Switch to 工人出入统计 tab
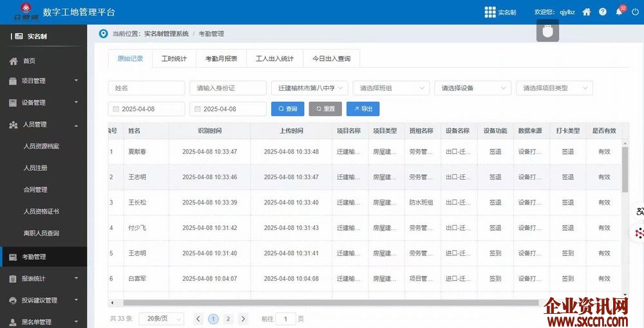Image resolution: width=644 pixels, height=328 pixels. (x=275, y=59)
